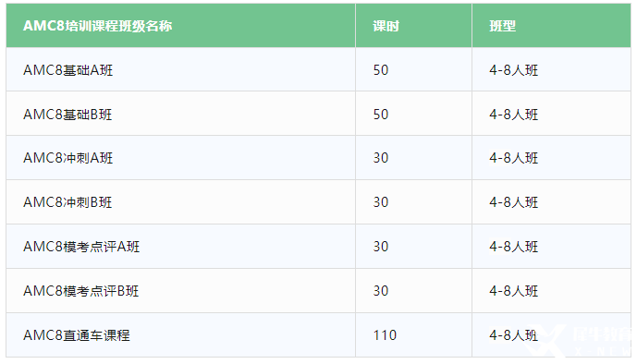Click the 课时 column header
Image resolution: width=637 pixels, height=364 pixels.
click(x=386, y=26)
